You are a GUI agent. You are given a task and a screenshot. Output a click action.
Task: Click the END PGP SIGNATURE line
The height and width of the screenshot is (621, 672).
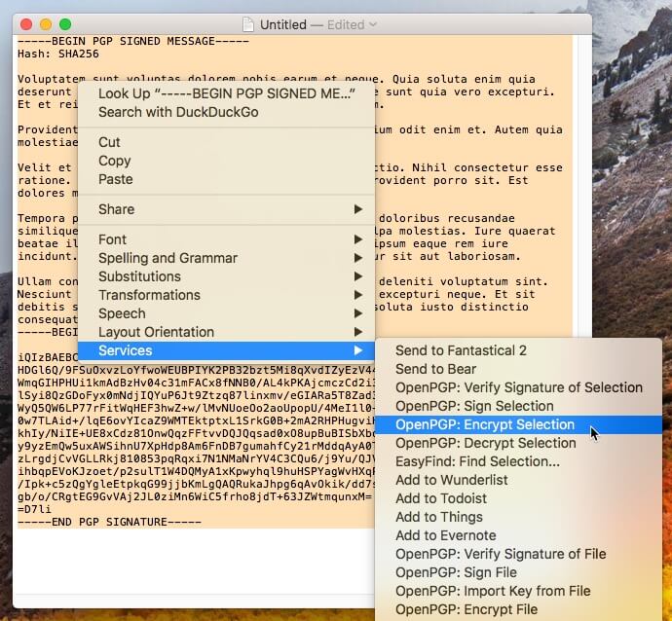pyautogui.click(x=109, y=522)
